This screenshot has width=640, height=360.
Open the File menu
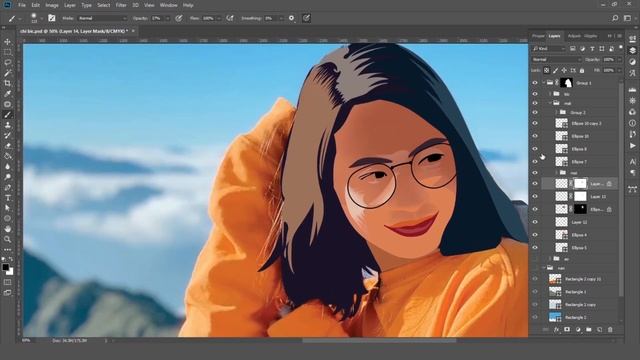click(22, 5)
